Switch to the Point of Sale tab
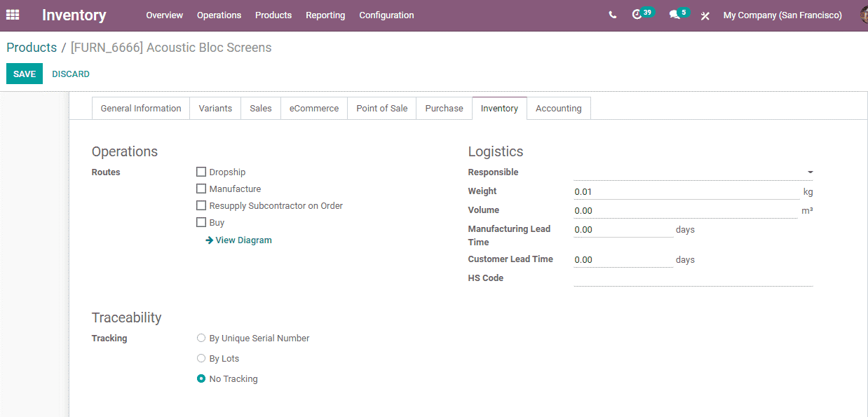868x417 pixels. 382,108
